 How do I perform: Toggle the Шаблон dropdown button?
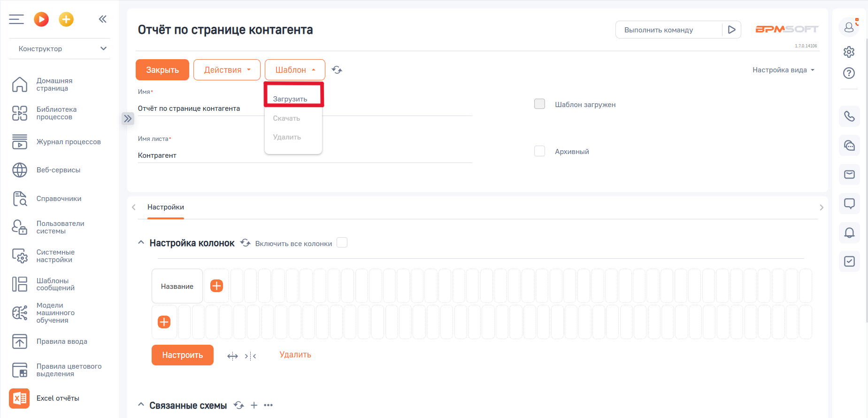pyautogui.click(x=295, y=70)
